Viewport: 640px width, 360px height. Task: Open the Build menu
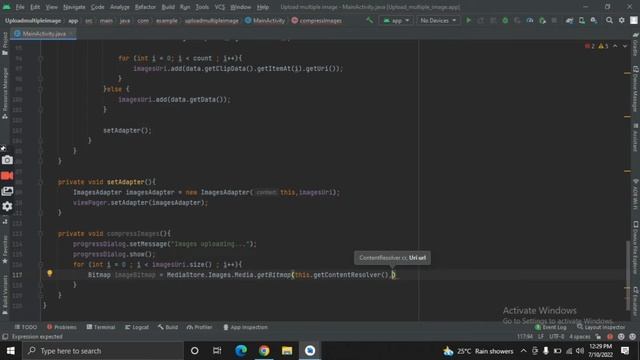point(168,7)
